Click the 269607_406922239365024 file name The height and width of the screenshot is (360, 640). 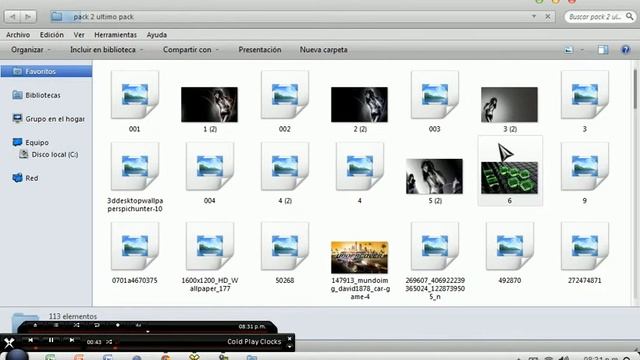(435, 289)
